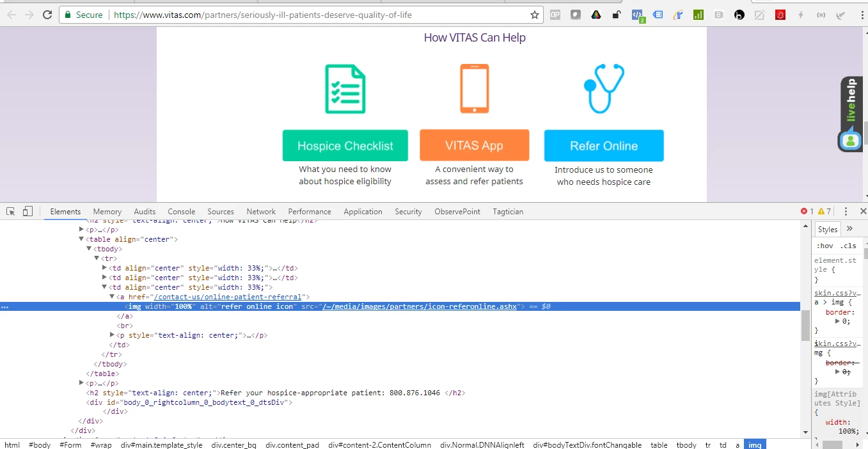Viewport: 868px width, 449px height.
Task: Open the DevTools three-dot customize menu
Action: [846, 211]
